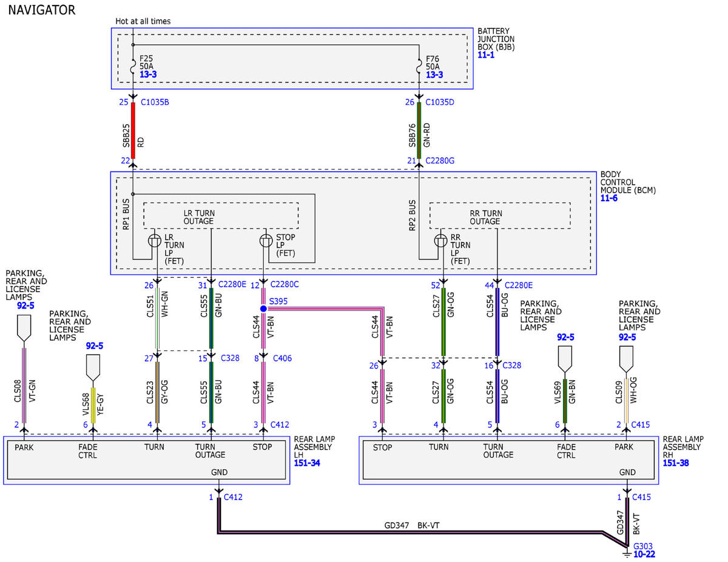
Task: Open 92-5 link above the VLS69 wire
Action: [565, 336]
